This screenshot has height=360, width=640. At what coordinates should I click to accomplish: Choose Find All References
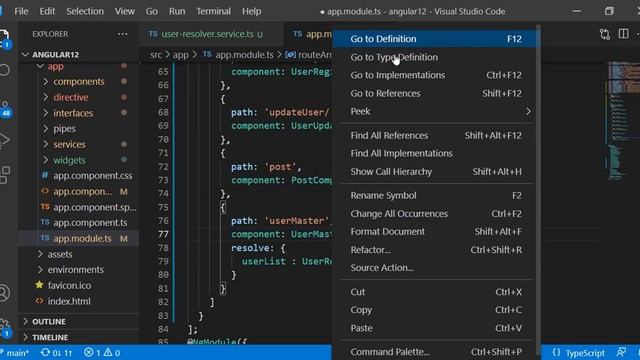436,136
